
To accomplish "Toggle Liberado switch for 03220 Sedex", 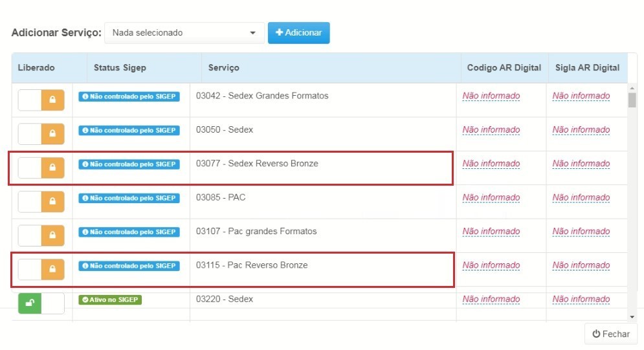I will (41, 303).
